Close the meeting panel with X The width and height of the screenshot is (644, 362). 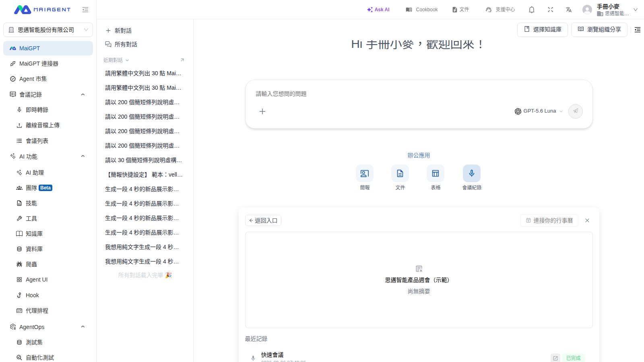587,220
